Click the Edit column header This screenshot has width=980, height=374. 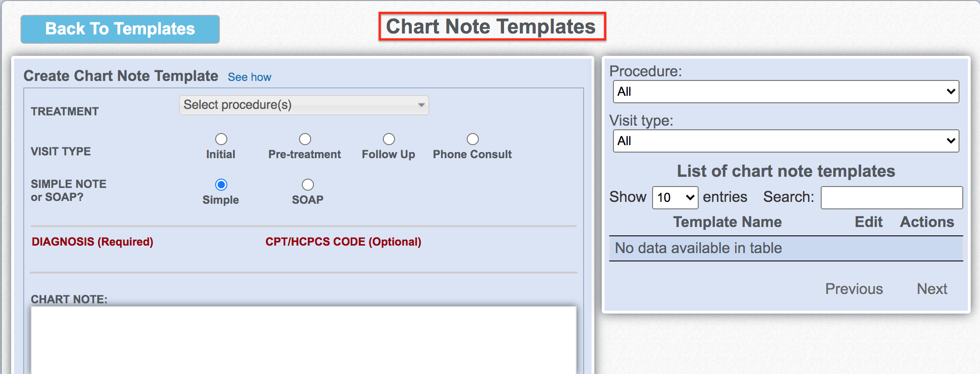(868, 222)
